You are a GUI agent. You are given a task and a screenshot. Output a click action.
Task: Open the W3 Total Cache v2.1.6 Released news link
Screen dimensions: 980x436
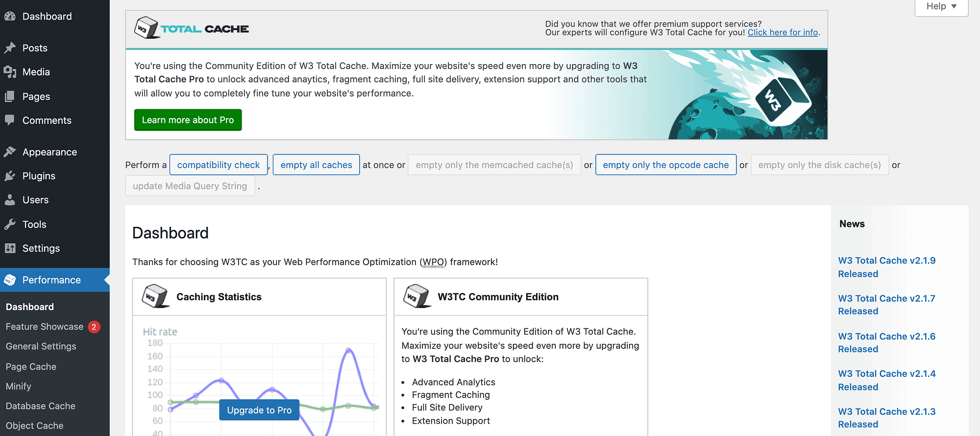[x=887, y=342]
